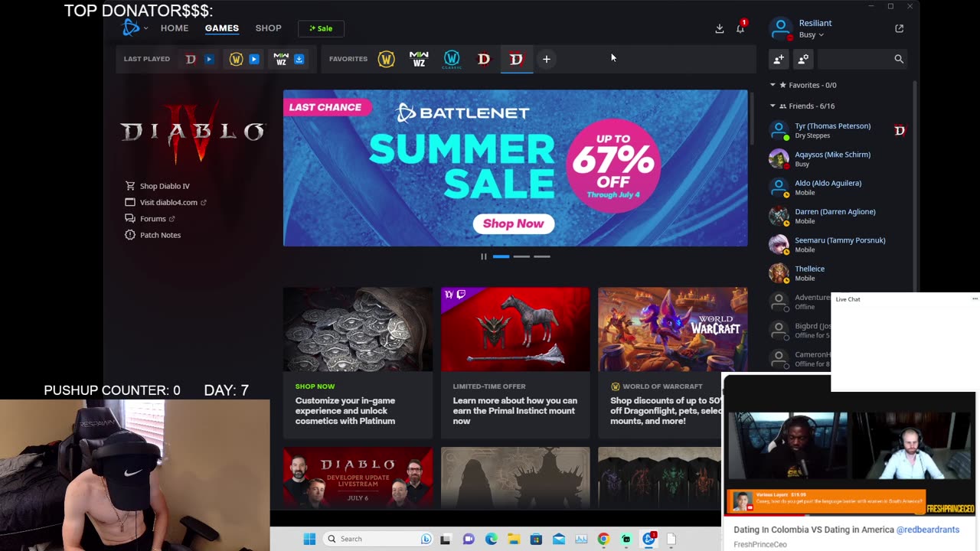Image resolution: width=980 pixels, height=551 pixels.
Task: Select friend Aqaysos (Mike Schirm)
Action: coord(832,154)
